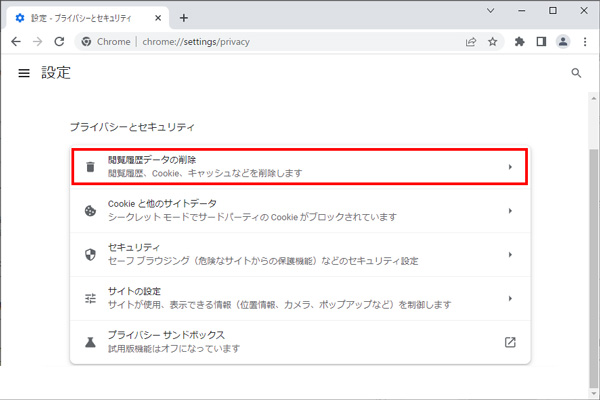This screenshot has height=400, width=600.
Task: Click the 設定 page title
Action: [x=56, y=73]
